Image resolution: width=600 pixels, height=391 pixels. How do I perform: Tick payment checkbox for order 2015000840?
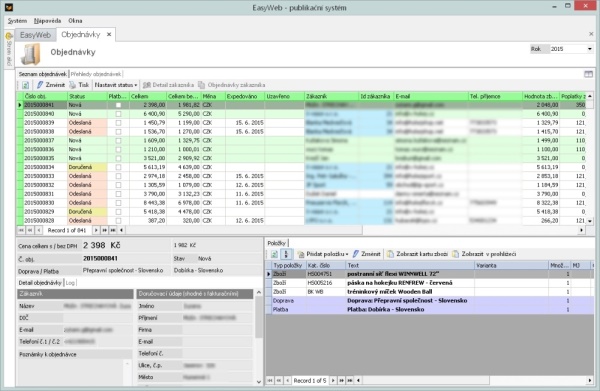[x=118, y=114]
